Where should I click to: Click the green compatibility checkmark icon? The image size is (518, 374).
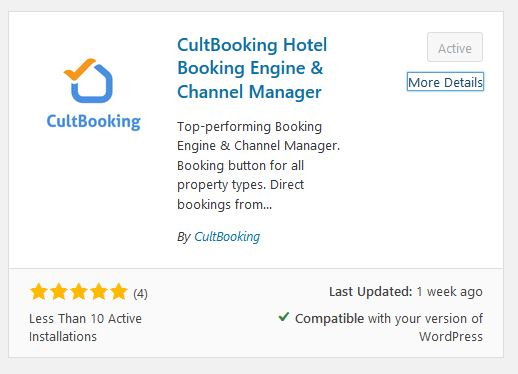(x=284, y=316)
